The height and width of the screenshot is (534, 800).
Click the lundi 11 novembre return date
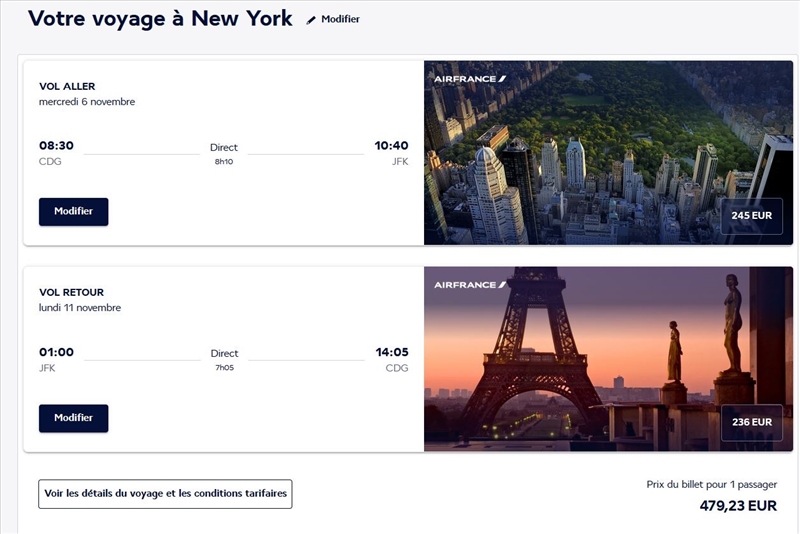[80, 308]
